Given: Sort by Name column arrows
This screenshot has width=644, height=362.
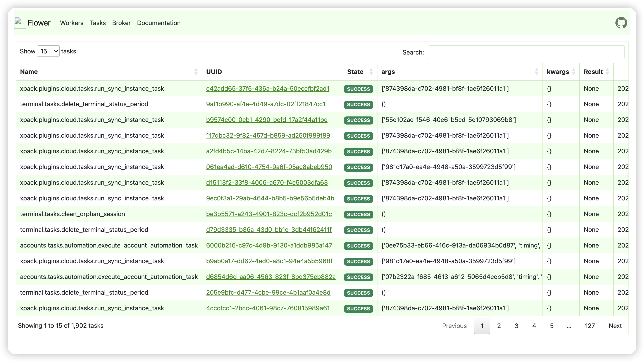Looking at the screenshot, I should point(196,72).
